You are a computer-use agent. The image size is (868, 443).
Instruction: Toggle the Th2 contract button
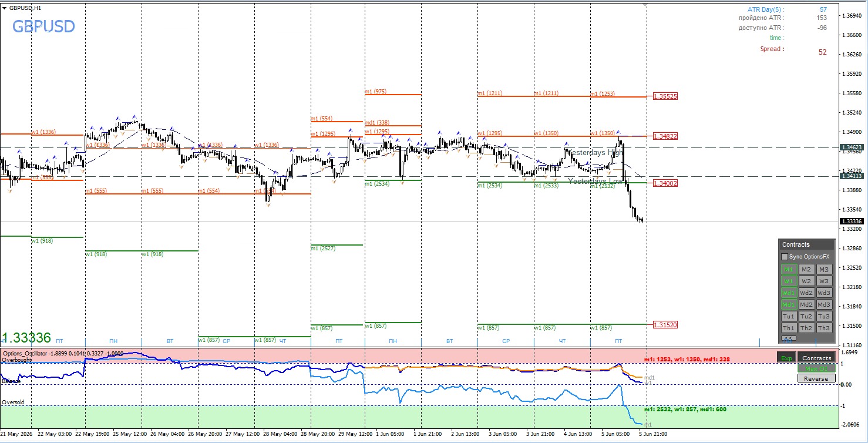point(806,328)
